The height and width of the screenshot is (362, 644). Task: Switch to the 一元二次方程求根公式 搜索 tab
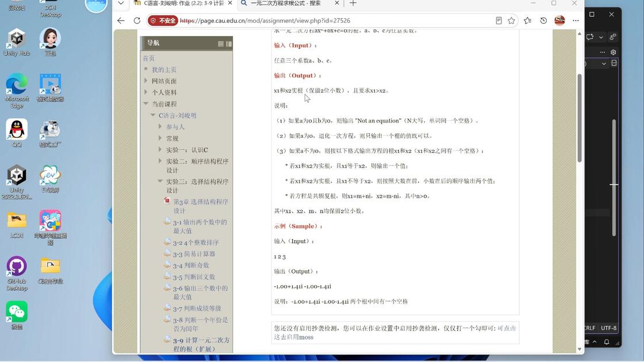pyautogui.click(x=285, y=3)
